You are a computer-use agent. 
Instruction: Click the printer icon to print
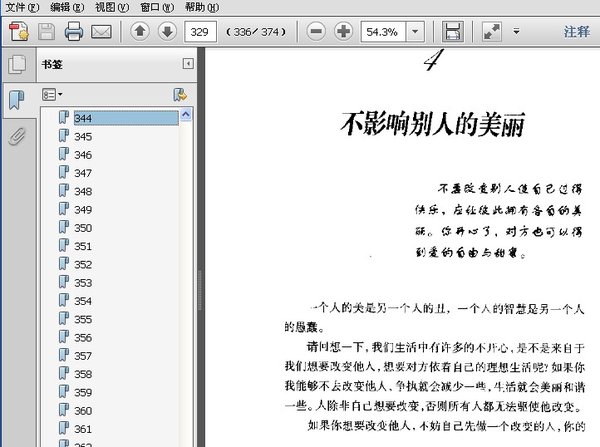tap(73, 31)
